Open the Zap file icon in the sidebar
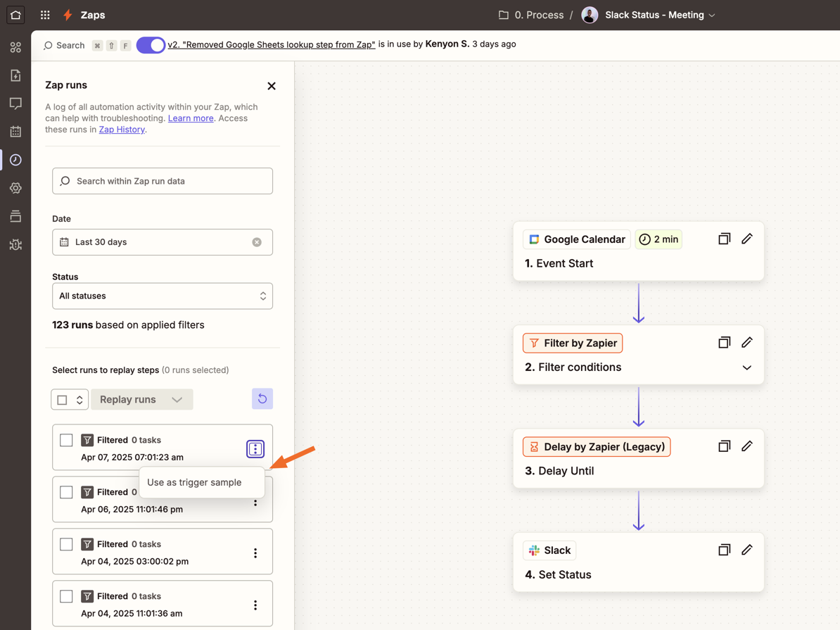Screen dimensions: 840x630 click(15, 75)
